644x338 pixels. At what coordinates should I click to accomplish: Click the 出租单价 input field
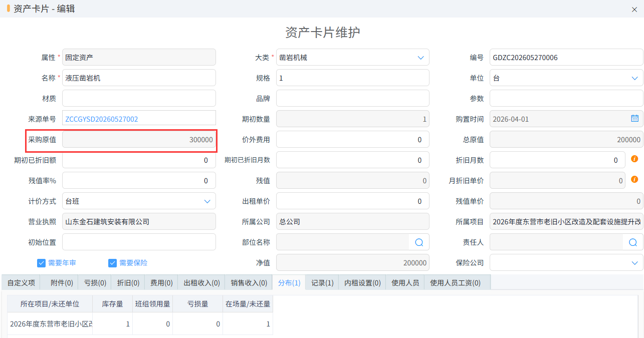tap(353, 201)
